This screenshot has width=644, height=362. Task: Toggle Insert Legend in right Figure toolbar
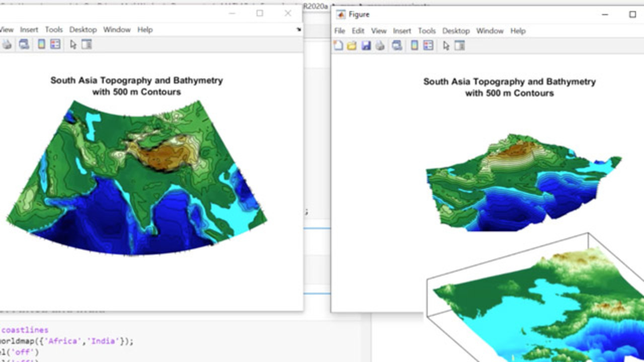[x=428, y=46]
